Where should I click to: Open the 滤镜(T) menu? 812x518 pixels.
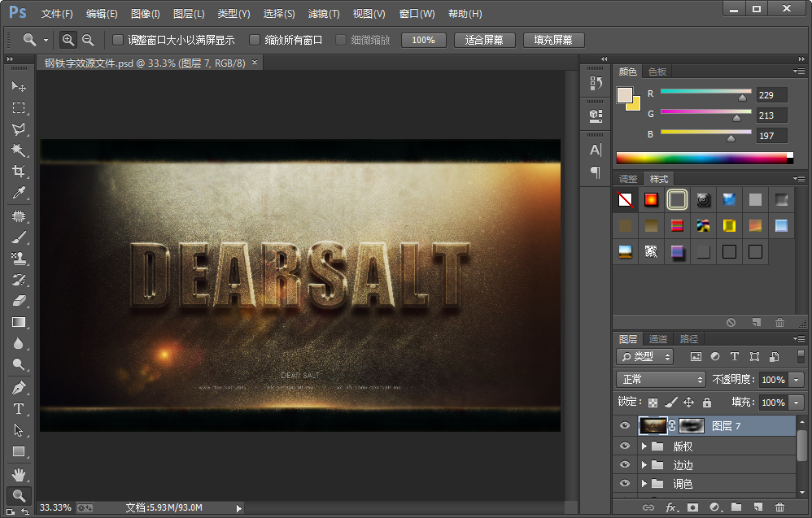click(324, 14)
